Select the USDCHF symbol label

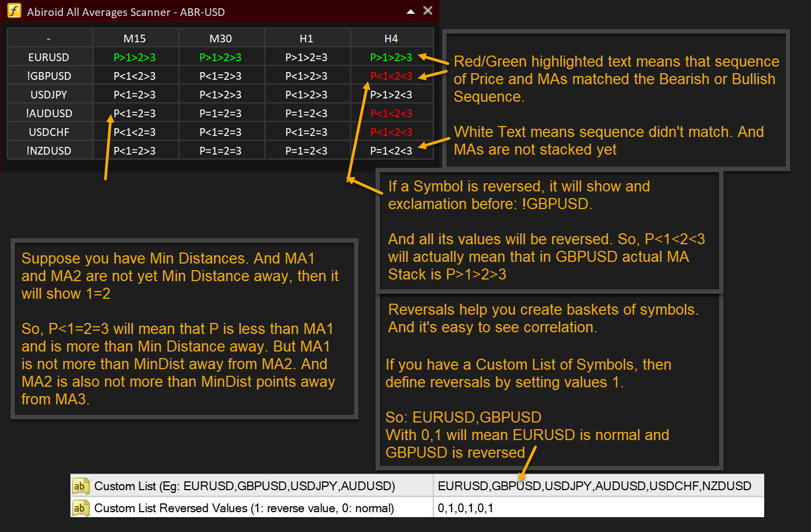coord(49,132)
